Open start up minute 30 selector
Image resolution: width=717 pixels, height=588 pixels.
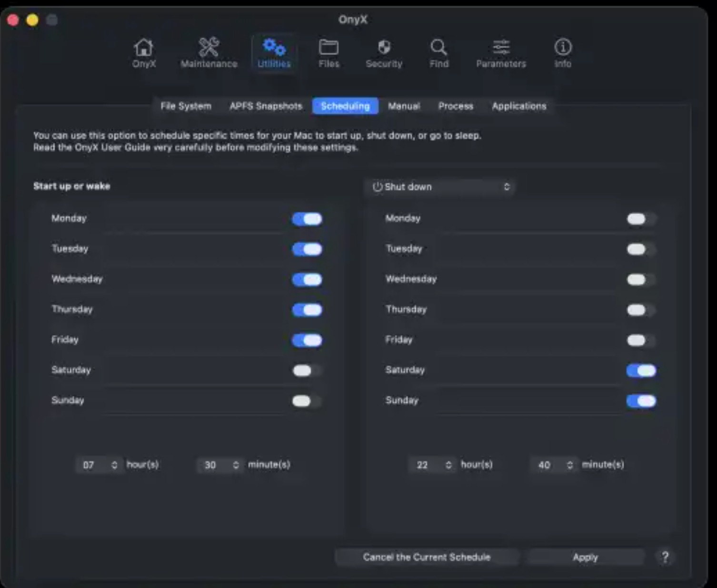click(x=221, y=465)
